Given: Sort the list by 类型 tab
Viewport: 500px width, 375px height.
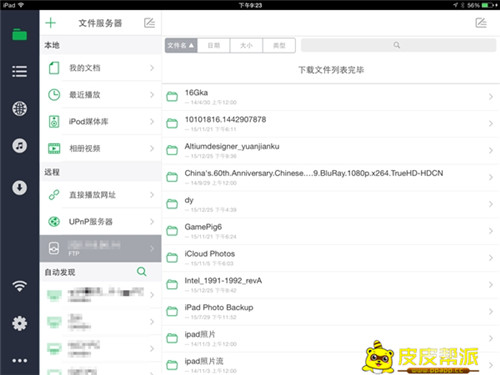Looking at the screenshot, I should 279,45.
